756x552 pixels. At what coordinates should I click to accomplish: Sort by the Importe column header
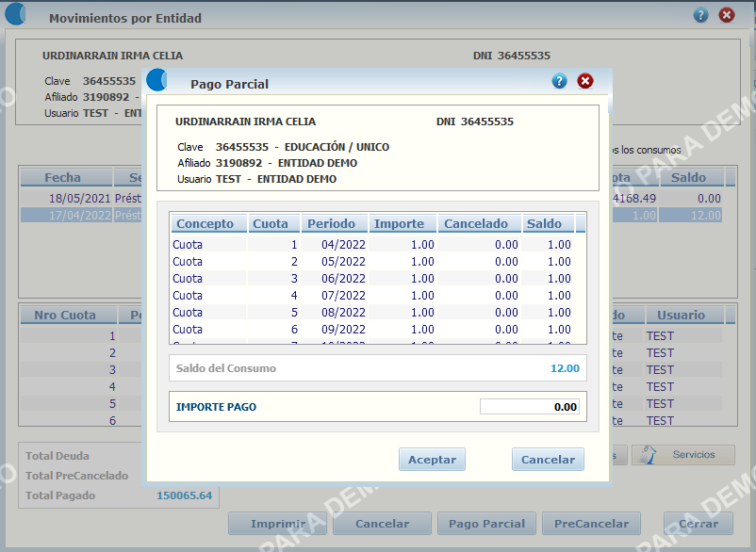click(403, 223)
